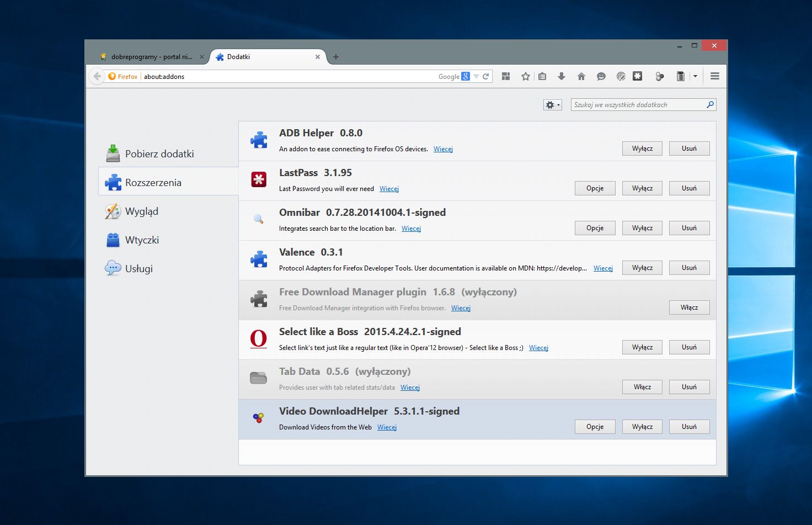Screen dimensions: 812x525
Task: Click the LastPass red asterisk icon in list
Action: [x=259, y=179]
